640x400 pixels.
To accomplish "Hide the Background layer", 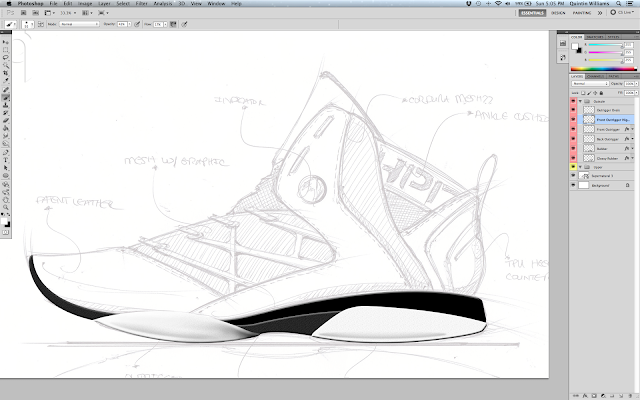I will (573, 185).
